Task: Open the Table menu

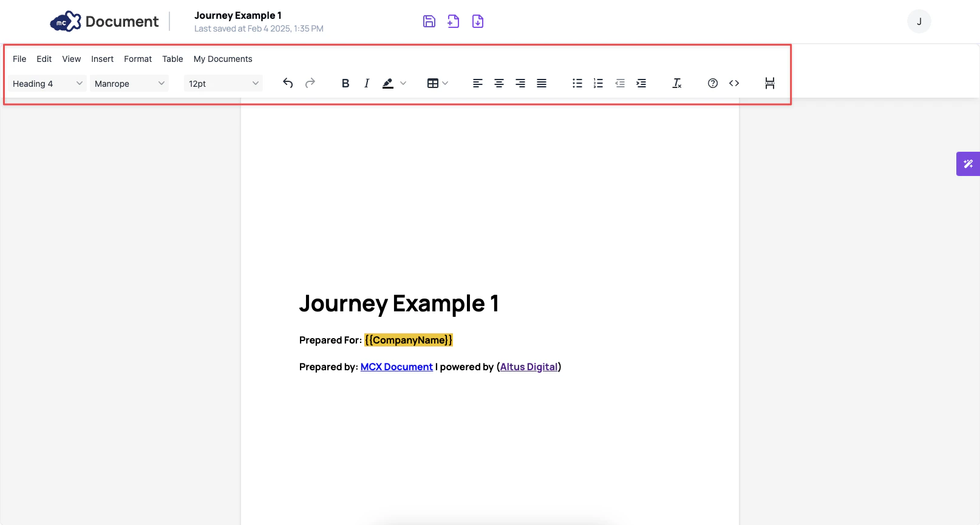Action: 172,59
